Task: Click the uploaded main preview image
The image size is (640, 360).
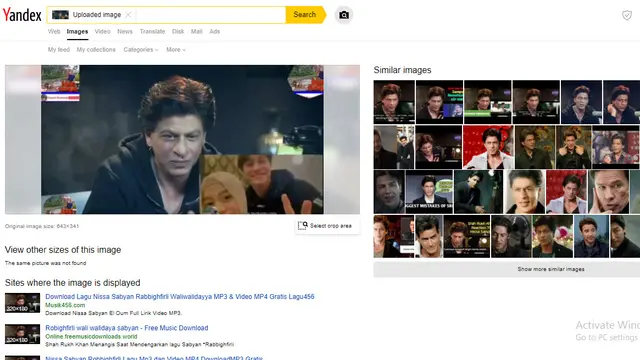Action: tap(182, 139)
